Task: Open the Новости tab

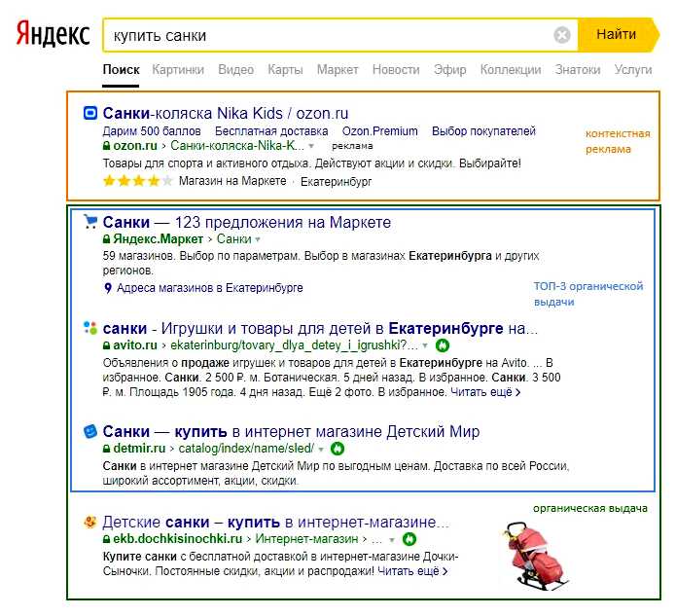Action: click(396, 70)
